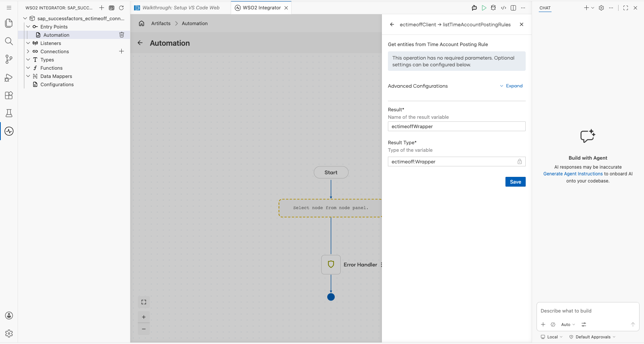644x344 pixels.
Task: Switch to the Walkthrough: Setup VS Code Web tab
Action: [x=181, y=8]
